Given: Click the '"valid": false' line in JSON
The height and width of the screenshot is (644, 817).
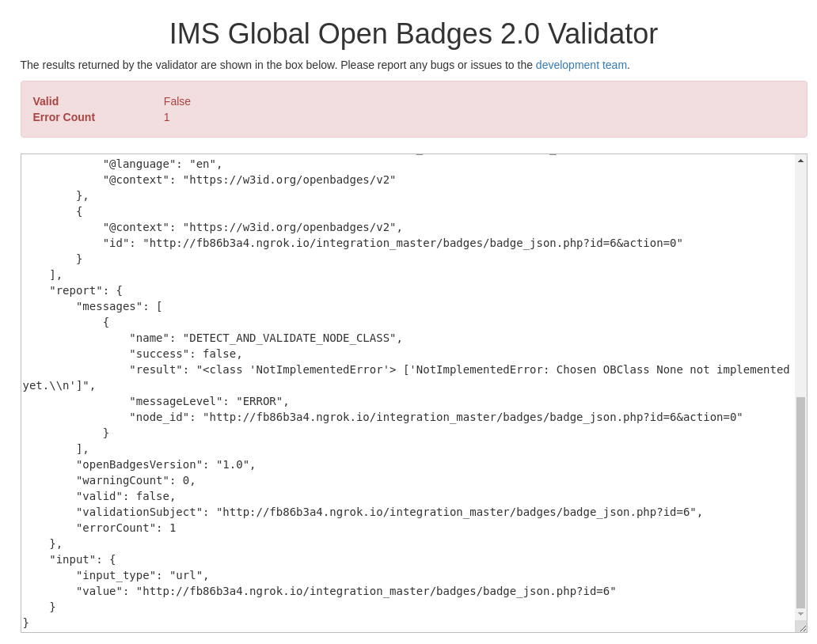Looking at the screenshot, I should (x=126, y=496).
